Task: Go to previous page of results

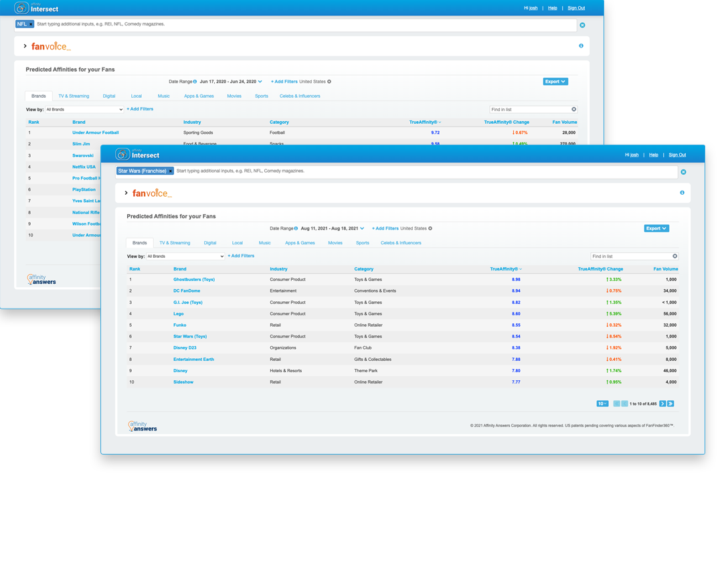Action: click(x=624, y=404)
